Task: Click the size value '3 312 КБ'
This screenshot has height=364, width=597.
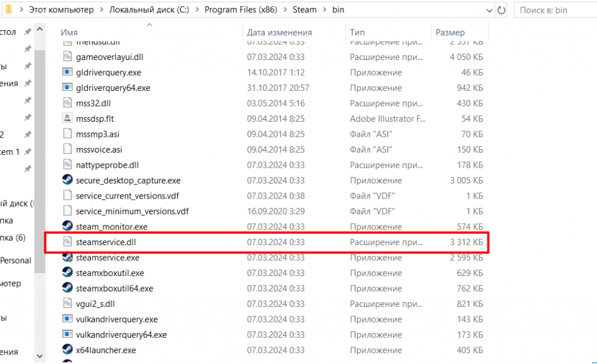Action: click(x=466, y=242)
